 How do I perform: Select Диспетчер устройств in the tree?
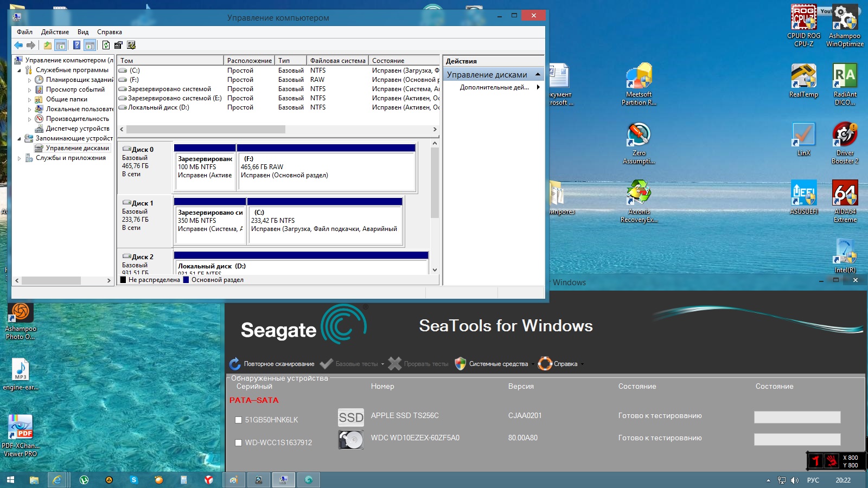coord(78,129)
